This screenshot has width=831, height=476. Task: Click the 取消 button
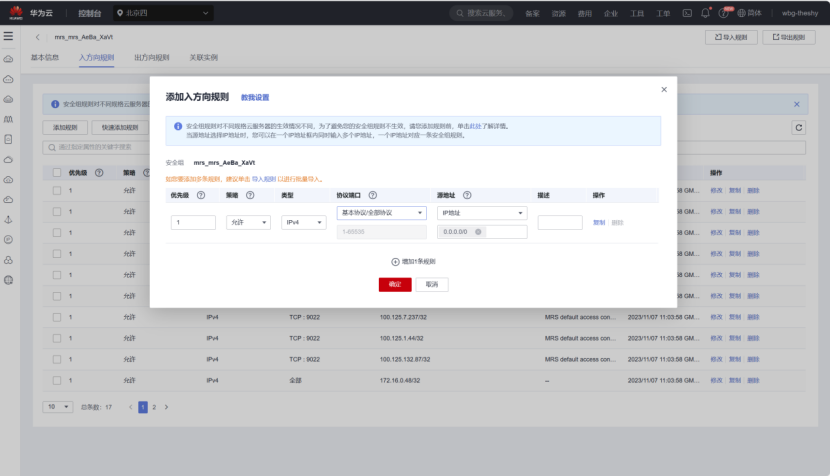click(x=432, y=285)
